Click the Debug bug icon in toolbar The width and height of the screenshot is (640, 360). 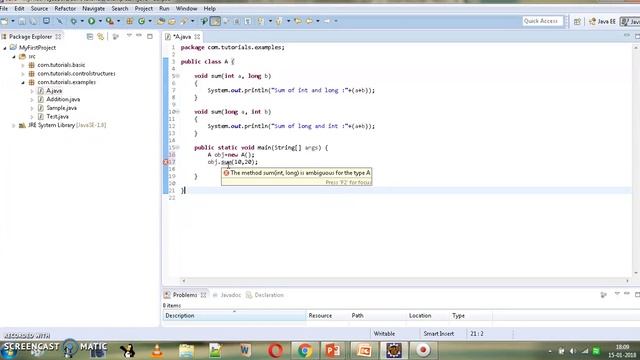74,21
